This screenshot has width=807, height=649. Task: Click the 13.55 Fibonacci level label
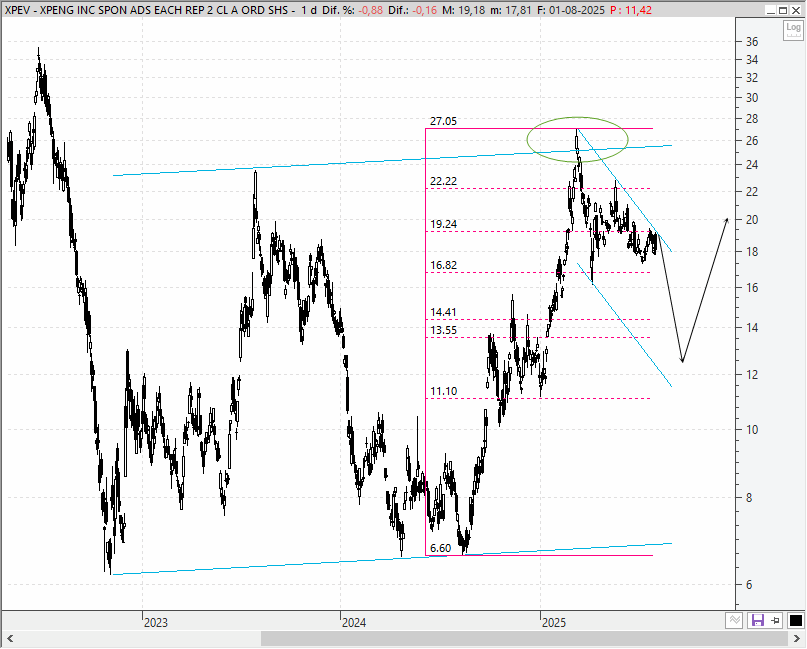(x=443, y=330)
